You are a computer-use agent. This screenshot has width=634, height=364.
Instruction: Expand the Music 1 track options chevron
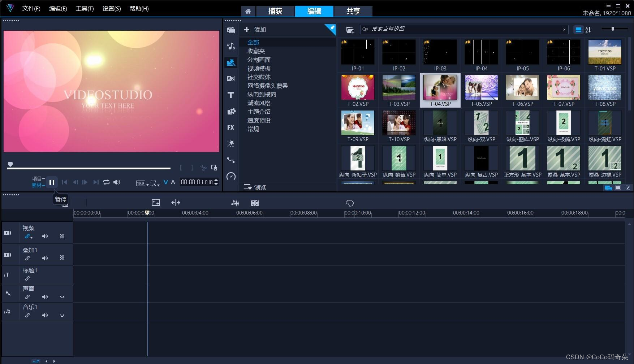pos(62,316)
